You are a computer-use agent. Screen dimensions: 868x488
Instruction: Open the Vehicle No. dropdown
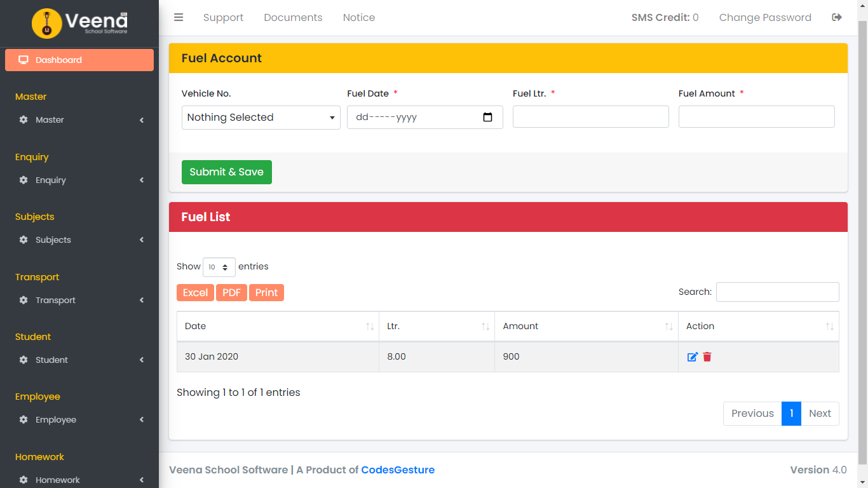coord(261,118)
